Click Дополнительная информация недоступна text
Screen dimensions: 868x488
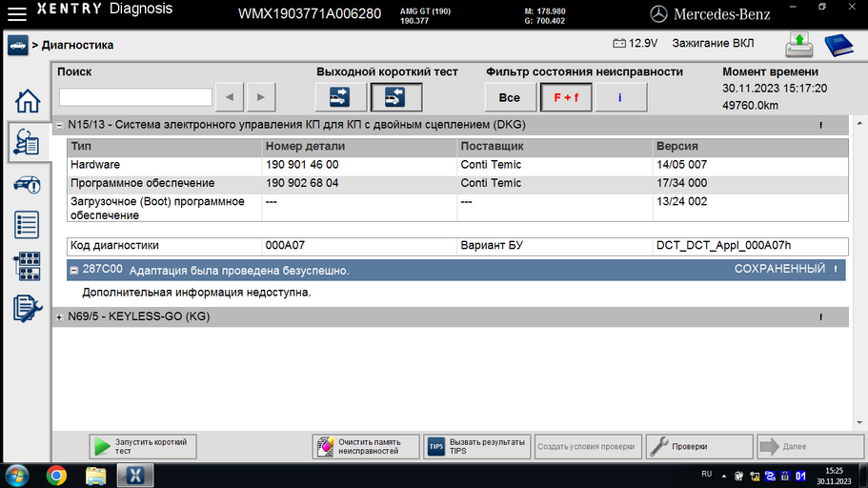click(x=196, y=292)
